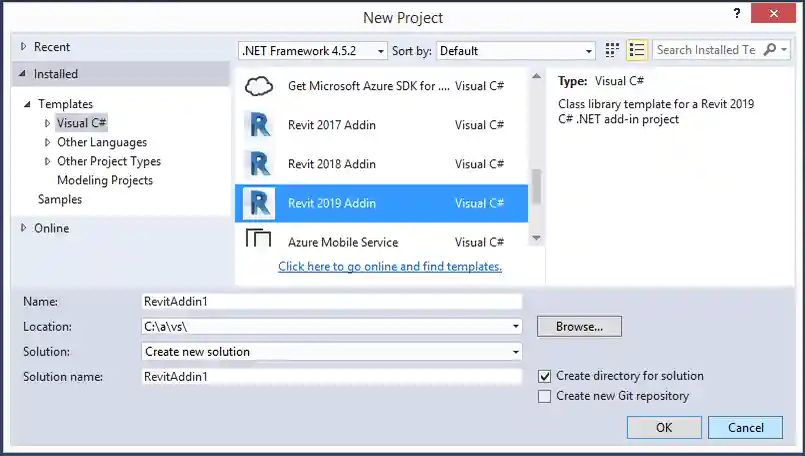The height and width of the screenshot is (456, 805).
Task: Click the Browse... button
Action: 579,326
